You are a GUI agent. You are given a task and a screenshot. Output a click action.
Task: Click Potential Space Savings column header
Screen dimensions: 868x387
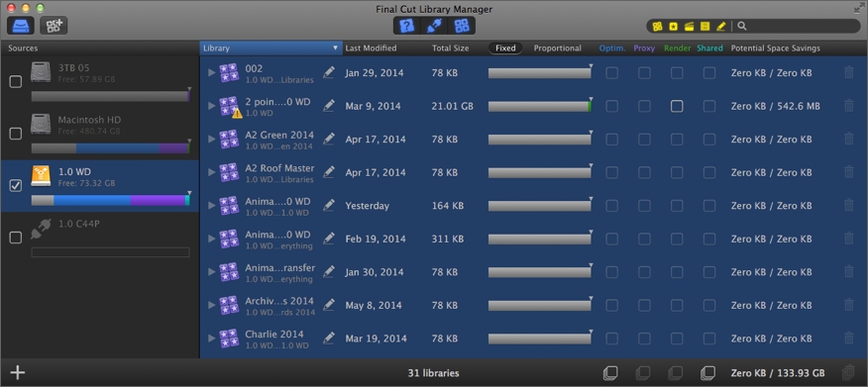coord(776,48)
